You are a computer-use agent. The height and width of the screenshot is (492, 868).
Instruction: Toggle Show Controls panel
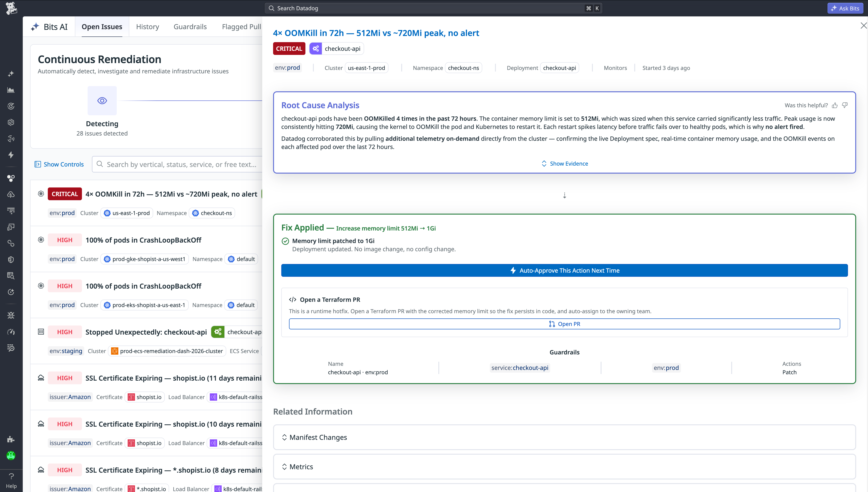pyautogui.click(x=59, y=164)
